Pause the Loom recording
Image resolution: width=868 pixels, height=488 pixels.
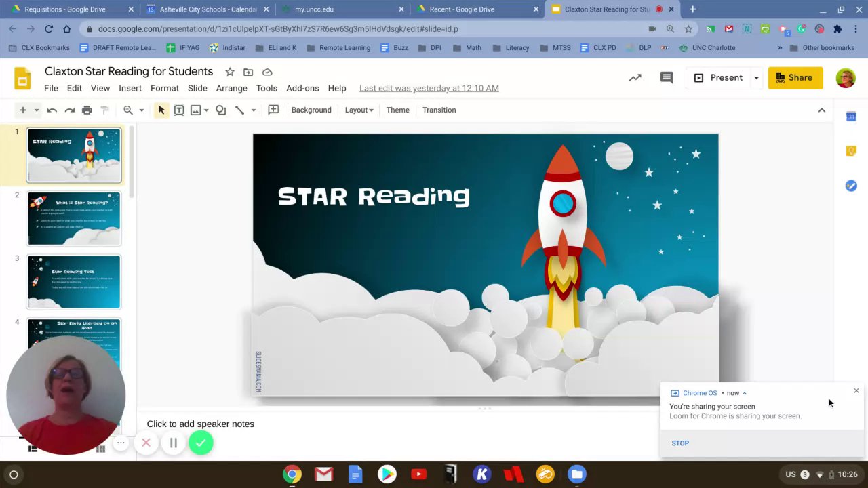[173, 443]
